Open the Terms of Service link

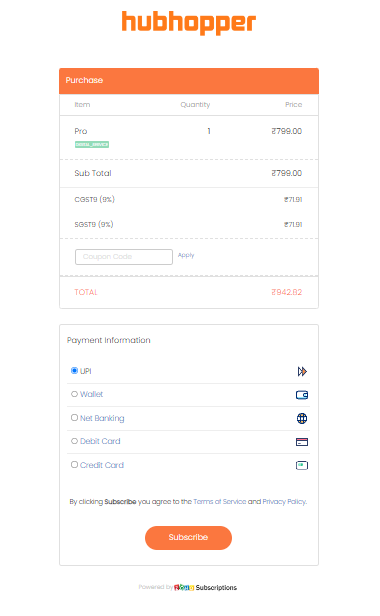pos(220,502)
